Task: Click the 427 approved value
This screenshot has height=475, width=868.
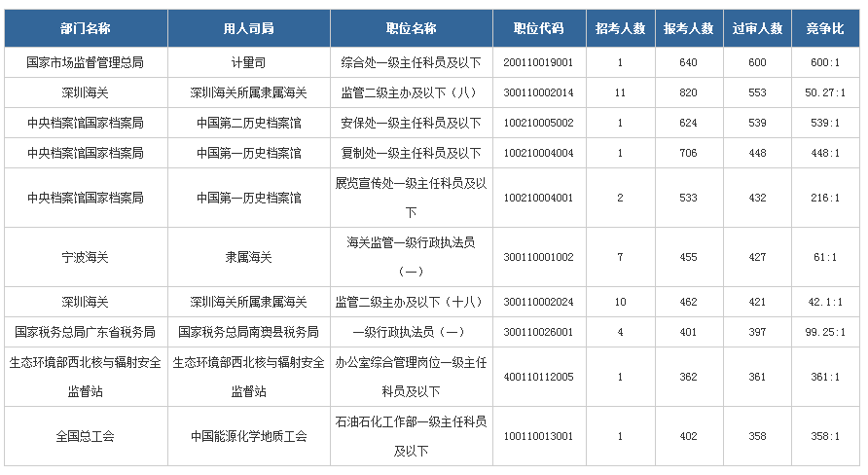Action: point(757,257)
